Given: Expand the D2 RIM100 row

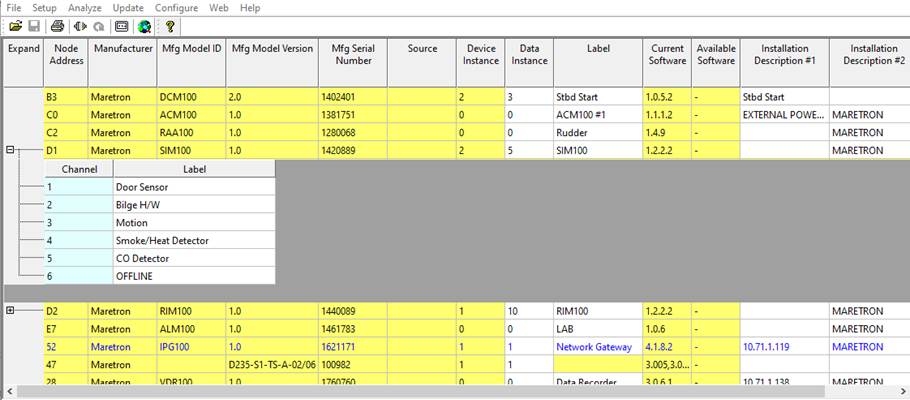Looking at the screenshot, I should click(11, 310).
